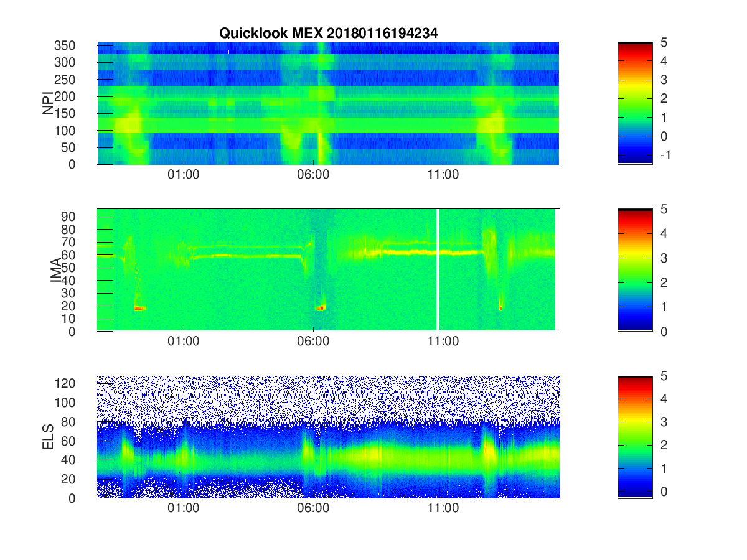Click the bright vertical streak near 06:00 in NPI
Viewport: 747px width, 560px height.
tap(320, 103)
